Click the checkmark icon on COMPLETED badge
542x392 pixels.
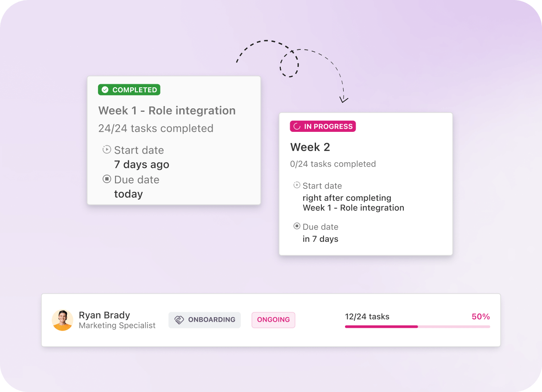click(105, 90)
